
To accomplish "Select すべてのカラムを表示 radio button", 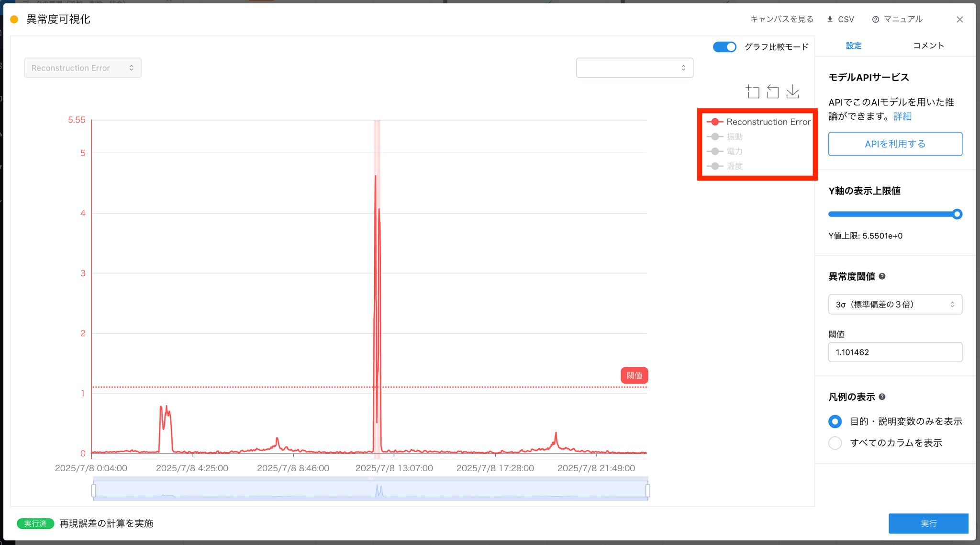I will click(x=835, y=443).
